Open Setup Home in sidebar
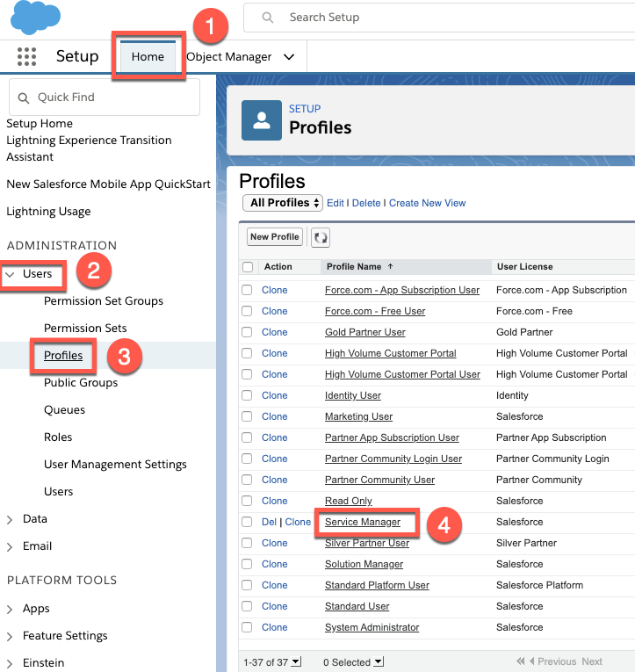 40,124
